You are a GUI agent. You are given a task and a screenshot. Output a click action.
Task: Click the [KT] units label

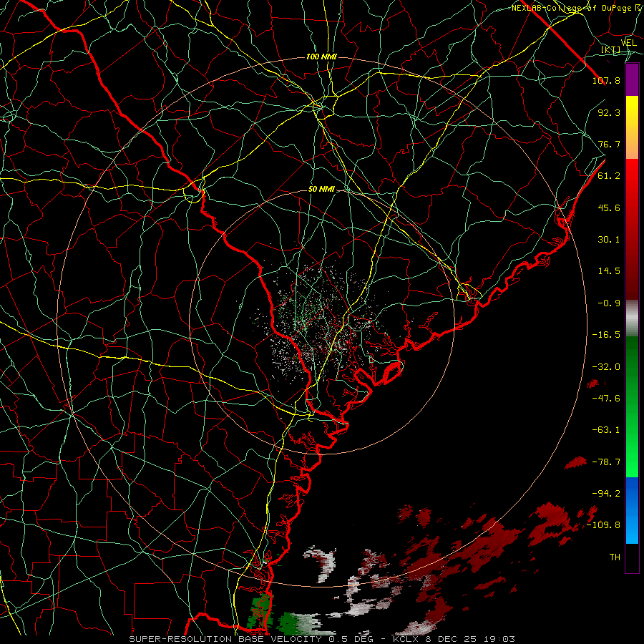coord(611,49)
